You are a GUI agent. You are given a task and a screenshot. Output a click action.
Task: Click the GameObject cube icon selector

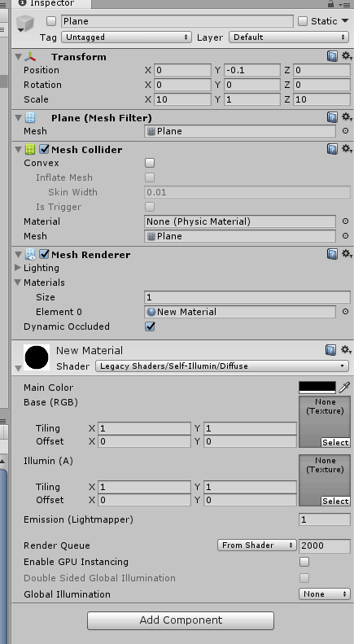(24, 23)
